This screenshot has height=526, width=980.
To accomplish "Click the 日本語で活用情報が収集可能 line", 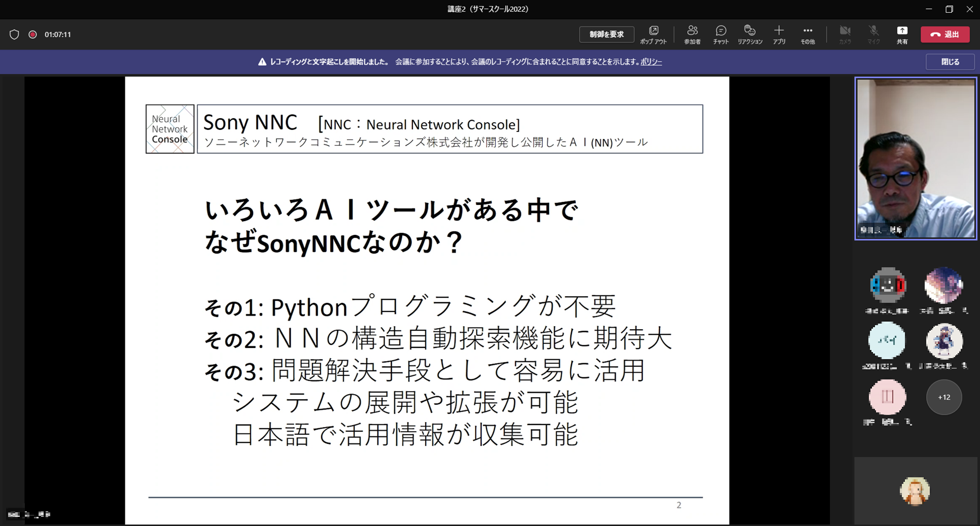I will (405, 435).
